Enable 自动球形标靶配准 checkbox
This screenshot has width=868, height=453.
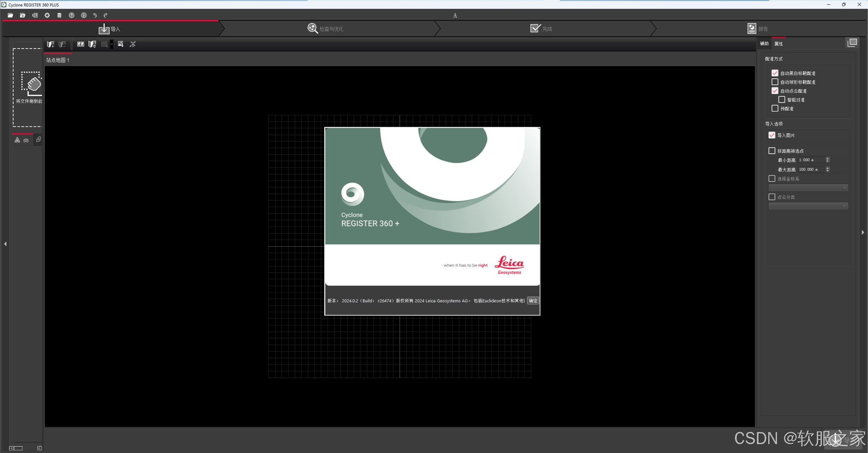(775, 82)
